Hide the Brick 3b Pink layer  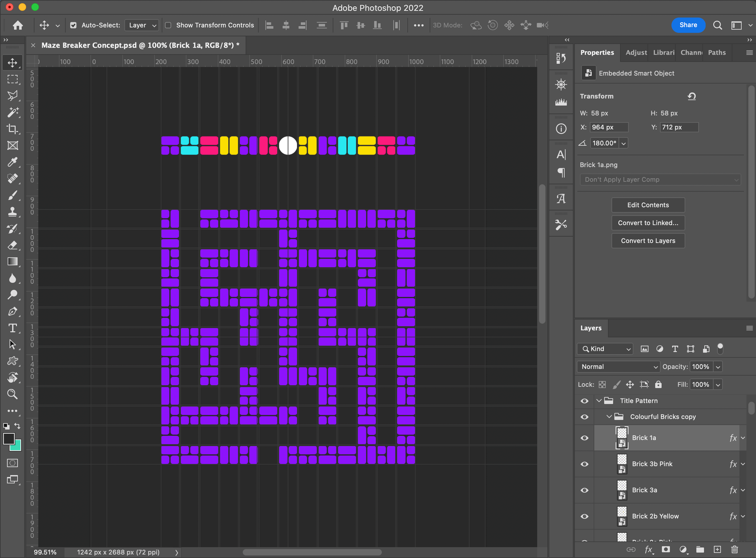(x=584, y=464)
